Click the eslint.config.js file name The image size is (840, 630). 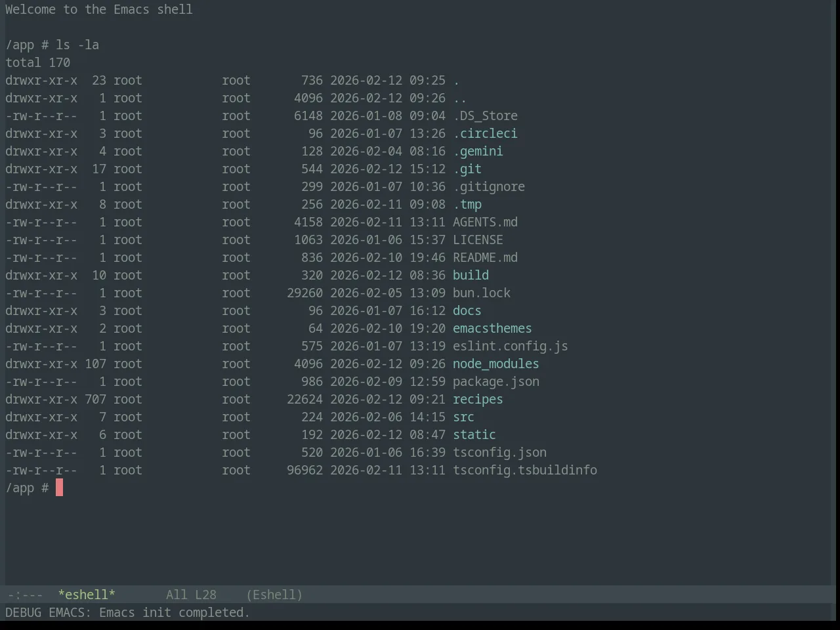pos(511,346)
